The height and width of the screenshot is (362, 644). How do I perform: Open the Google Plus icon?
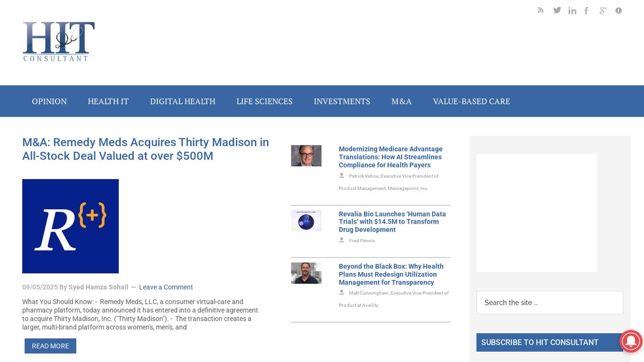[x=603, y=10]
